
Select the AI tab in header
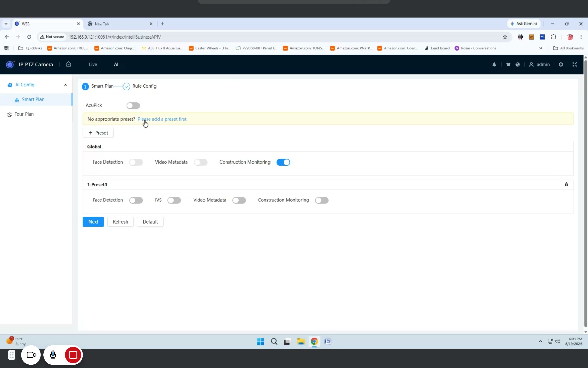click(116, 64)
